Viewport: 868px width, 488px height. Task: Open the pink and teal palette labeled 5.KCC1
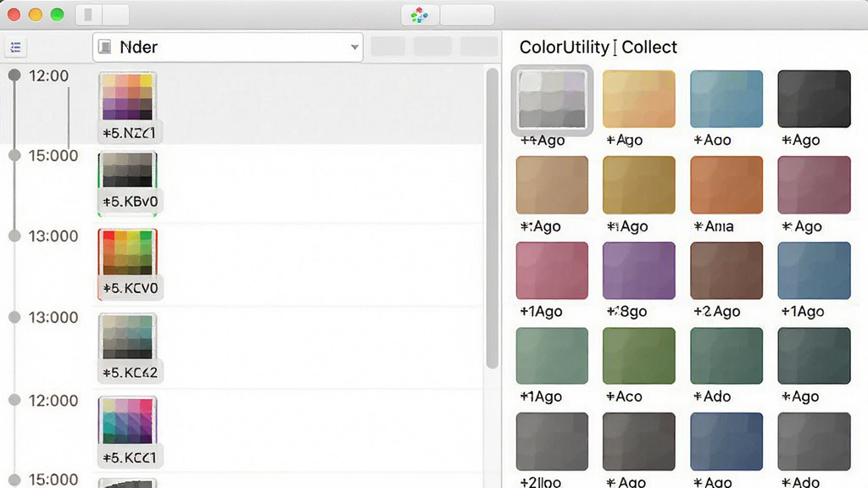click(x=128, y=420)
